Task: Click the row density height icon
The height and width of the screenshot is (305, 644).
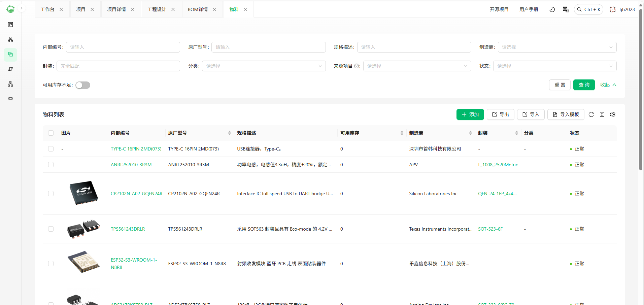Action: point(602,114)
